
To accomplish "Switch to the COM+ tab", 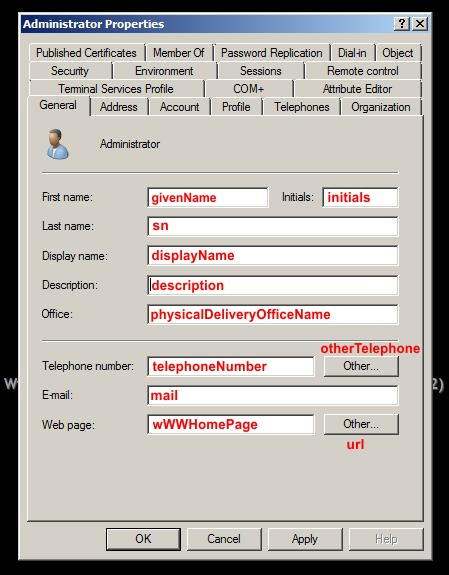I will [x=249, y=89].
